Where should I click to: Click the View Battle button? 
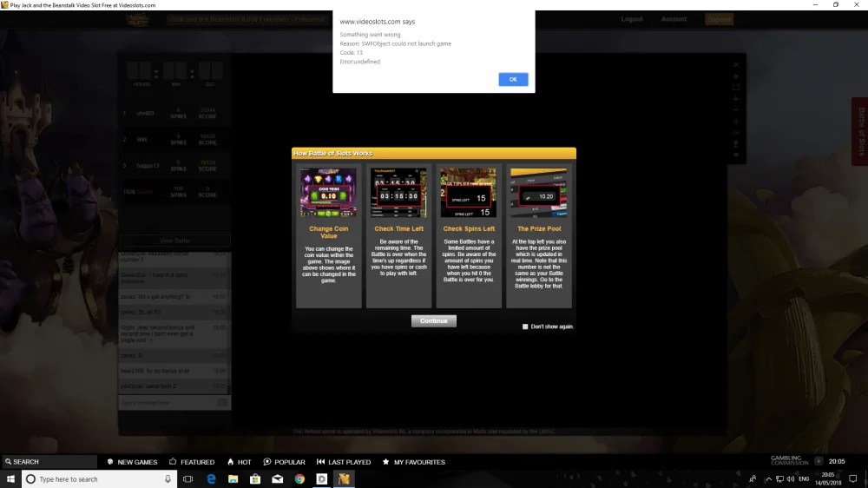tap(175, 241)
